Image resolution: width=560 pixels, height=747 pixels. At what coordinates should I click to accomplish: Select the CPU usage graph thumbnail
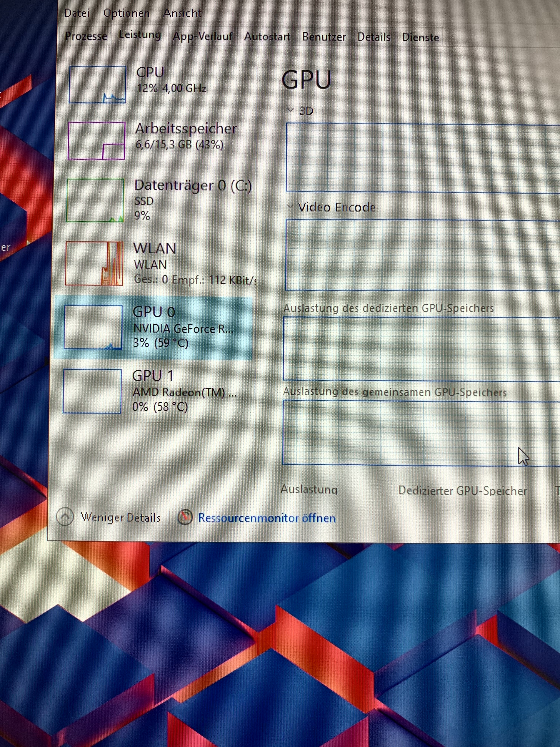pyautogui.click(x=97, y=84)
